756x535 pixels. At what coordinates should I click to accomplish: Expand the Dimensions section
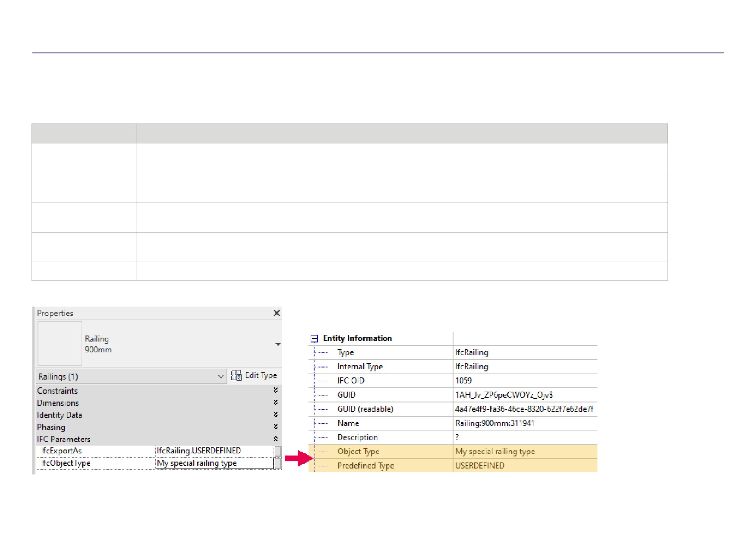click(x=276, y=402)
